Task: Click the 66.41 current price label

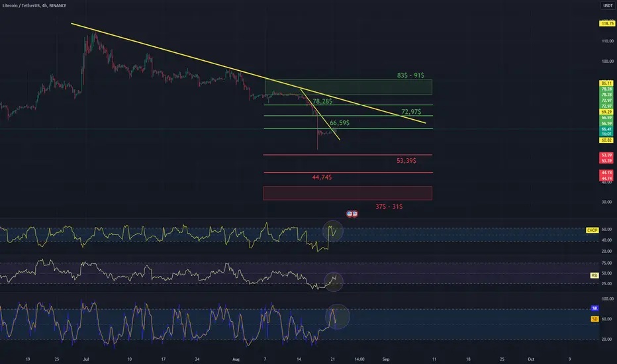Action: (x=606, y=129)
